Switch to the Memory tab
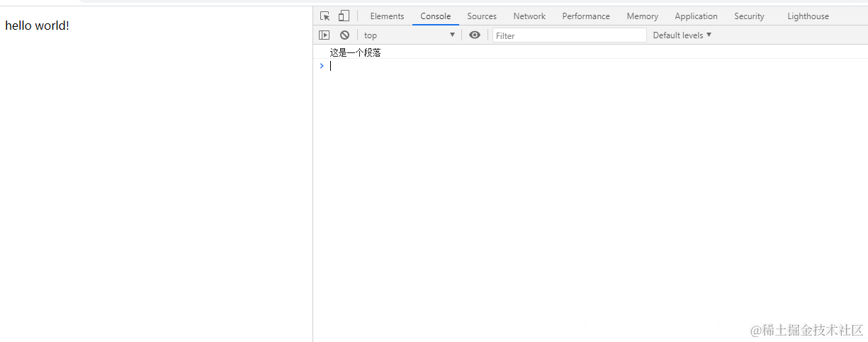Screen dimensions: 868x342 643,16
